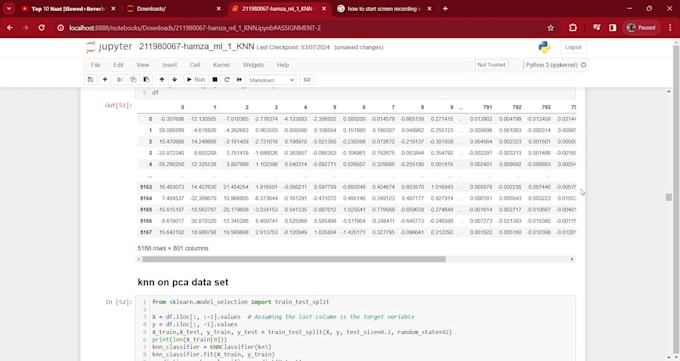Copy selected cells icon
680x361 pixels.
point(133,80)
